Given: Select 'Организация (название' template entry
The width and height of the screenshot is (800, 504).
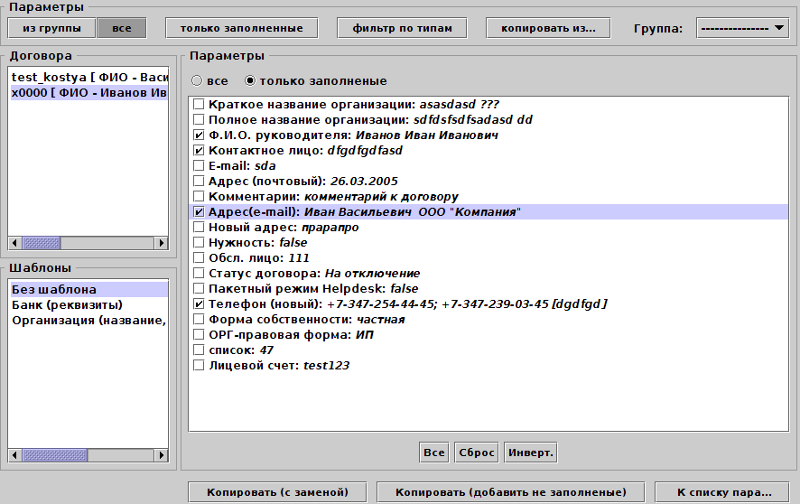Looking at the screenshot, I should coord(88,320).
